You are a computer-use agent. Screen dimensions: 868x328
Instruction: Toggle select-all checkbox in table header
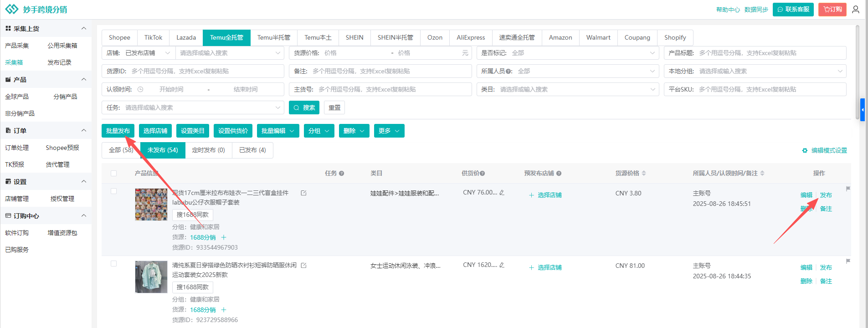pyautogui.click(x=114, y=174)
